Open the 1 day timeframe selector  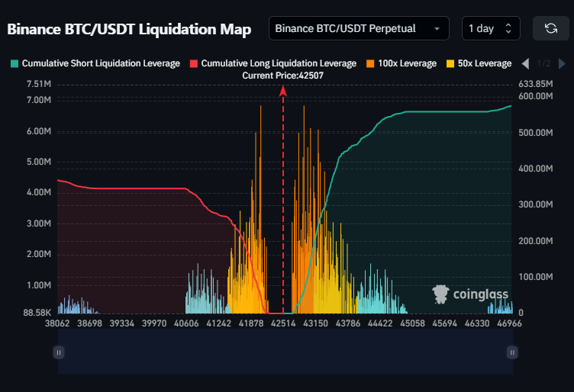[x=491, y=28]
